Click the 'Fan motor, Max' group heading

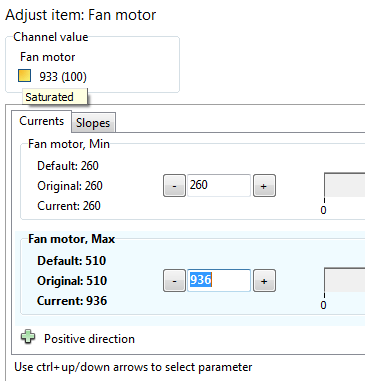71,239
